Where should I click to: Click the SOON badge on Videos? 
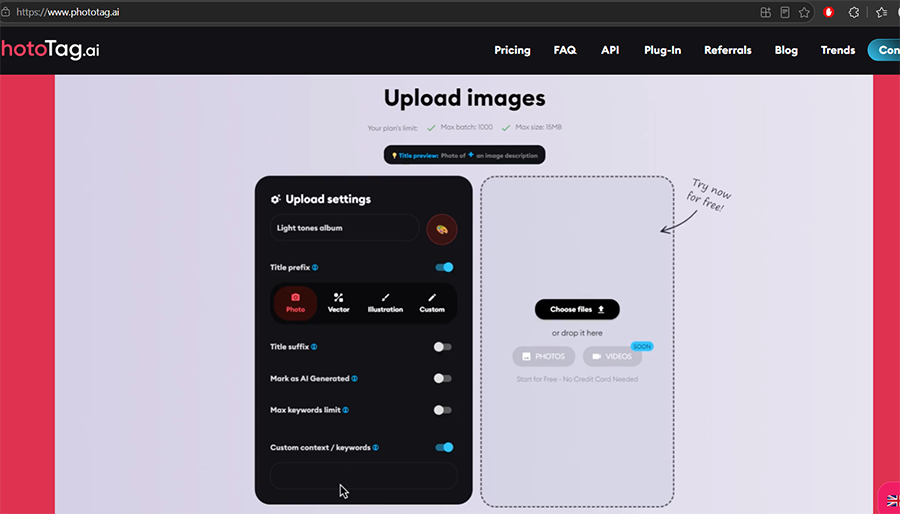(642, 346)
